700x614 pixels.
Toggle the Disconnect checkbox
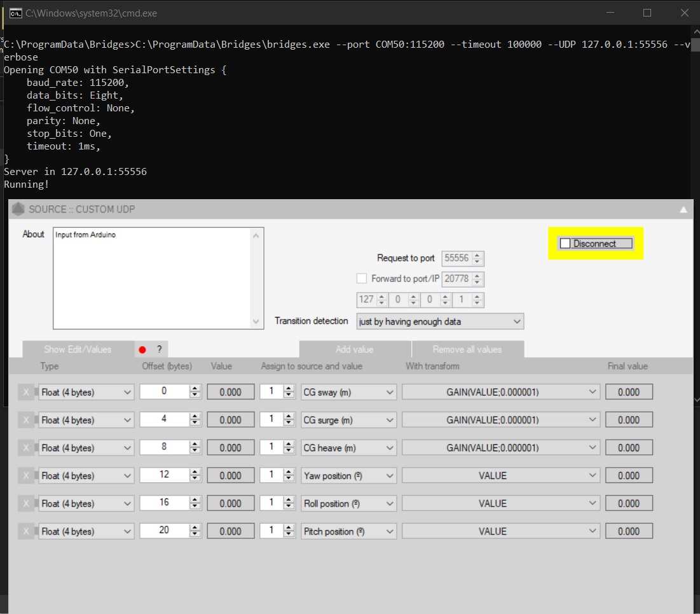pyautogui.click(x=565, y=244)
